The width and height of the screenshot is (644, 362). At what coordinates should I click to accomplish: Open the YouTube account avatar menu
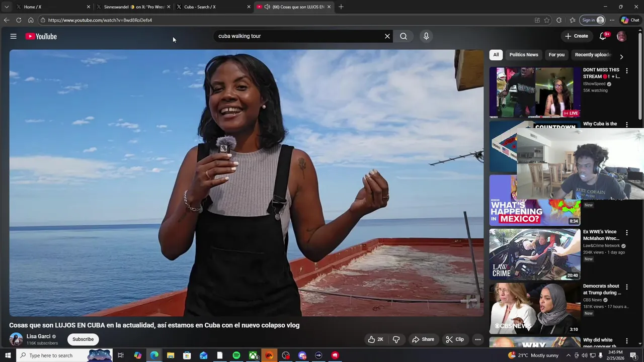point(621,36)
